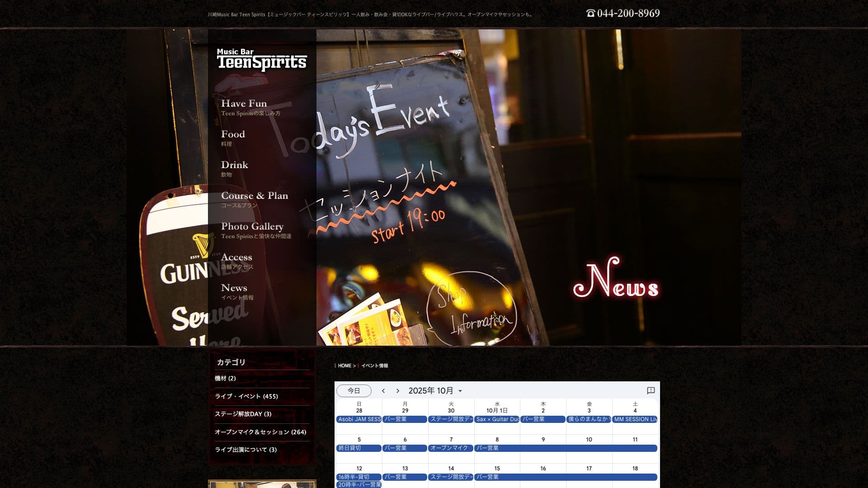Click the next month arrow on the calendar
Image resolution: width=868 pixels, height=488 pixels.
click(398, 390)
